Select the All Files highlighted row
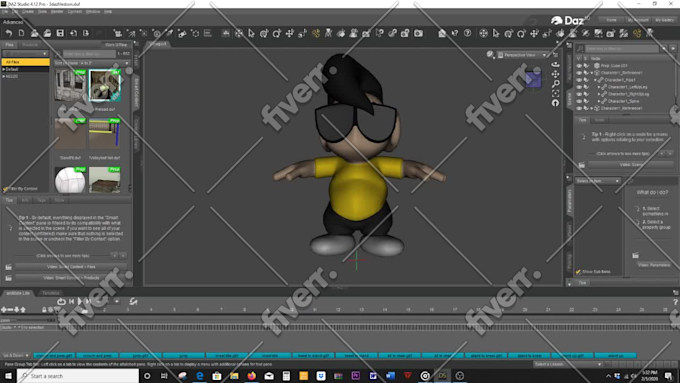Viewport: 680px width, 383px height. (x=26, y=62)
